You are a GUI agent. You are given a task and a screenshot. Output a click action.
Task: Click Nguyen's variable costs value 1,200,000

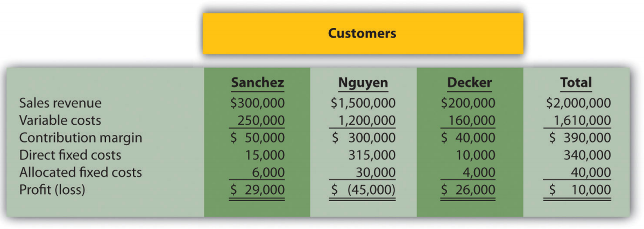369,120
